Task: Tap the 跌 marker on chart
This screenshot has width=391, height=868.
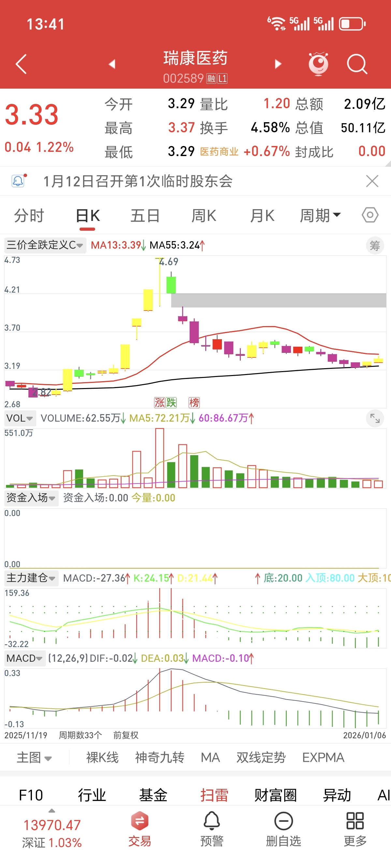Action: [171, 402]
